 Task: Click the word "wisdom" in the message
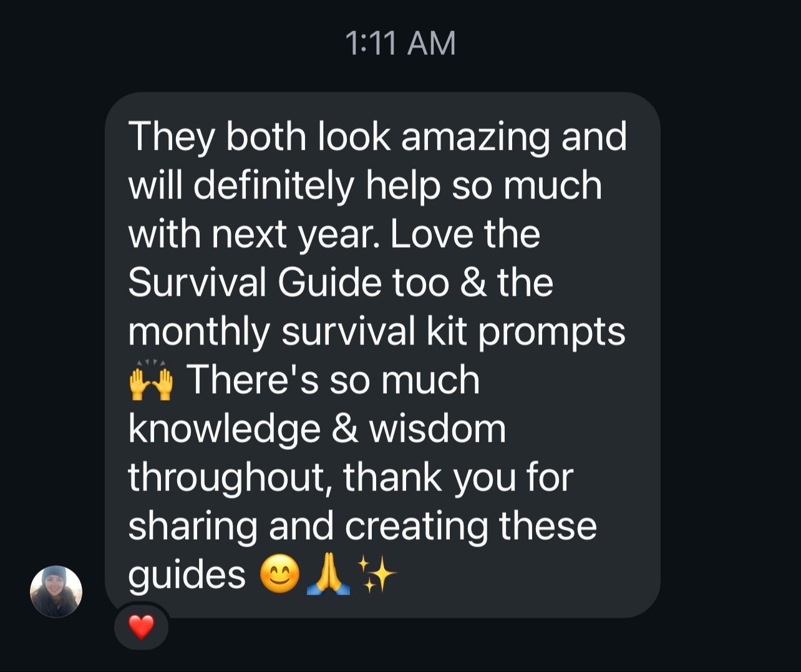(437, 429)
